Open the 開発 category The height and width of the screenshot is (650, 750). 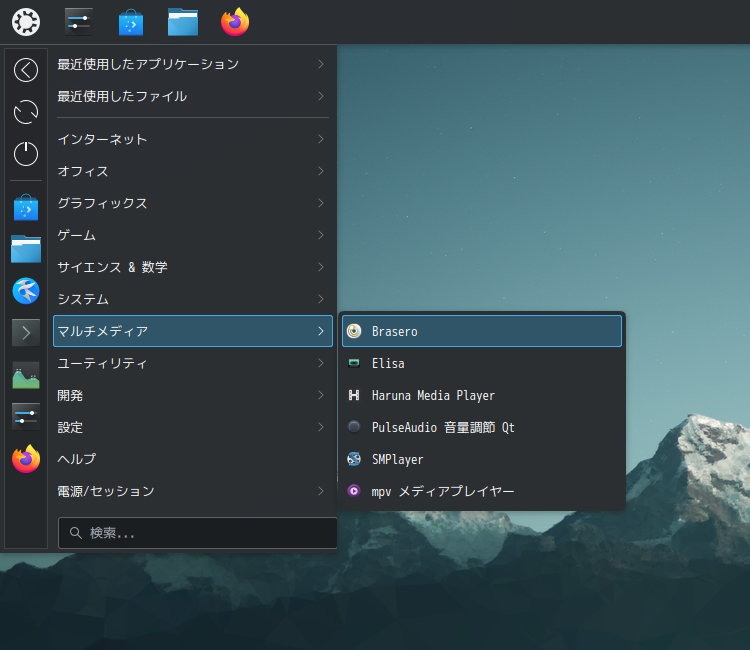[x=193, y=395]
